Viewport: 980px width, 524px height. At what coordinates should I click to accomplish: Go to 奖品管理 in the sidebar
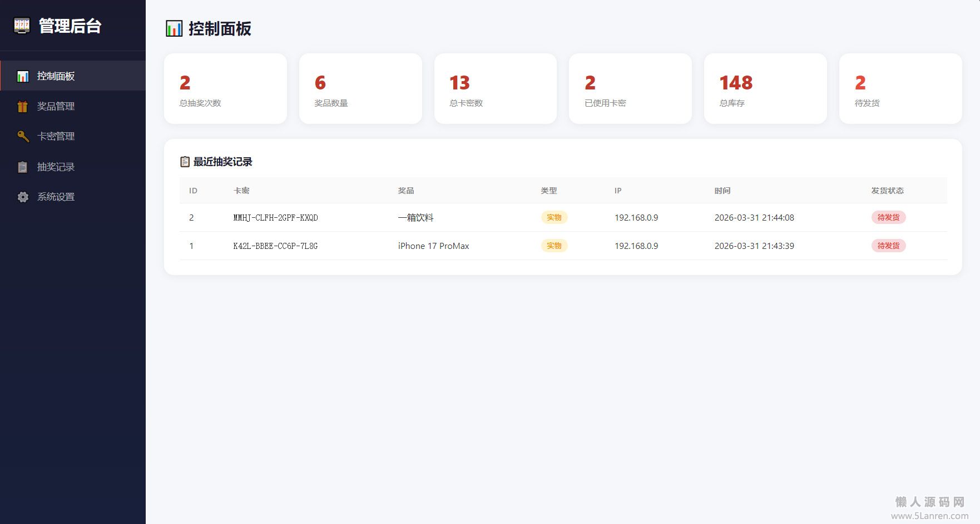point(73,106)
